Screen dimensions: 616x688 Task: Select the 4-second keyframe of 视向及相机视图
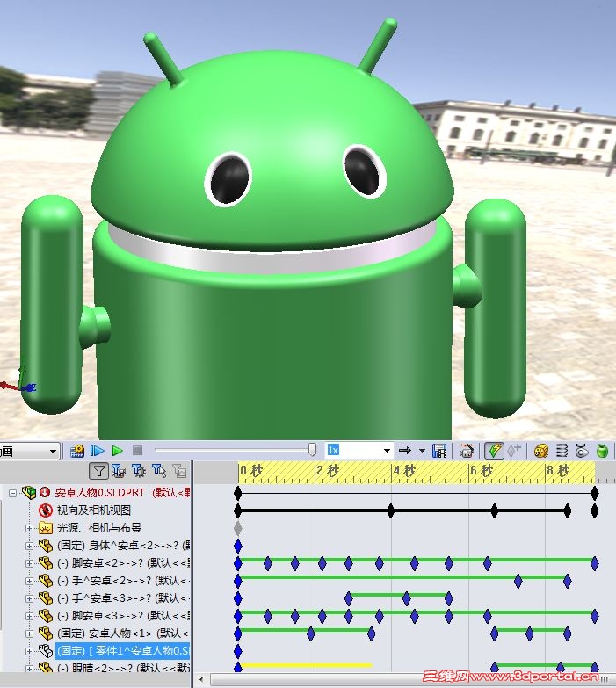tap(391, 511)
